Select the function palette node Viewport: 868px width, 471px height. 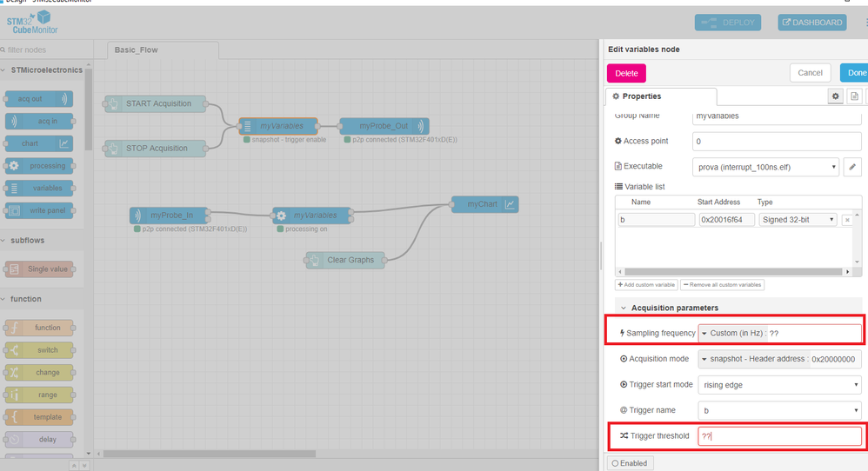(x=39, y=328)
